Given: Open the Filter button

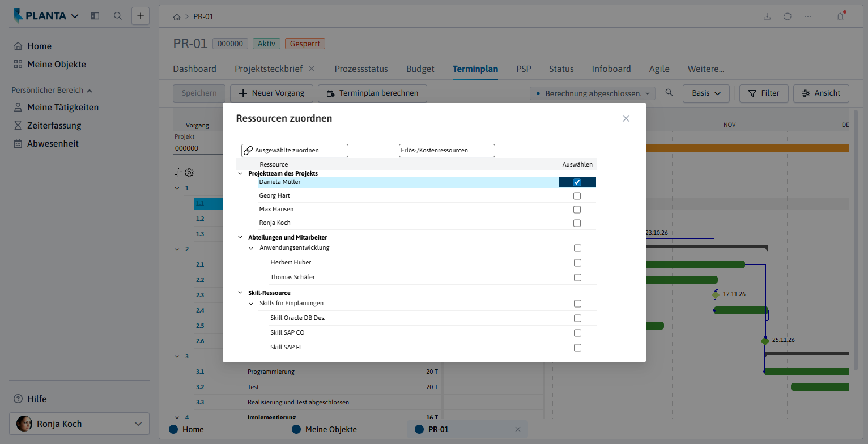Looking at the screenshot, I should (764, 93).
